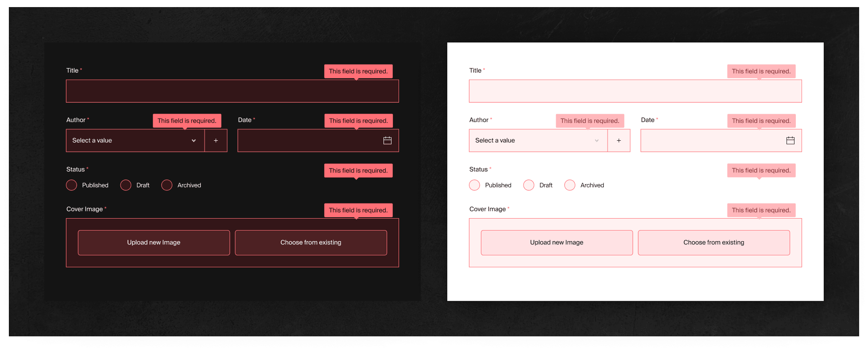Viewport: 868px width, 350px height.
Task: Click Cover Image error tooltip in light form
Action: point(761,210)
